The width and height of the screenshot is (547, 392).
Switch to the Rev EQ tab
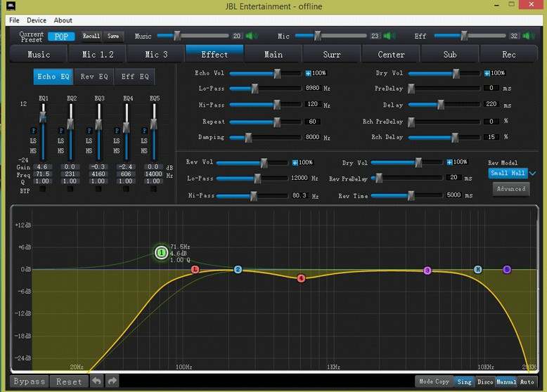94,77
